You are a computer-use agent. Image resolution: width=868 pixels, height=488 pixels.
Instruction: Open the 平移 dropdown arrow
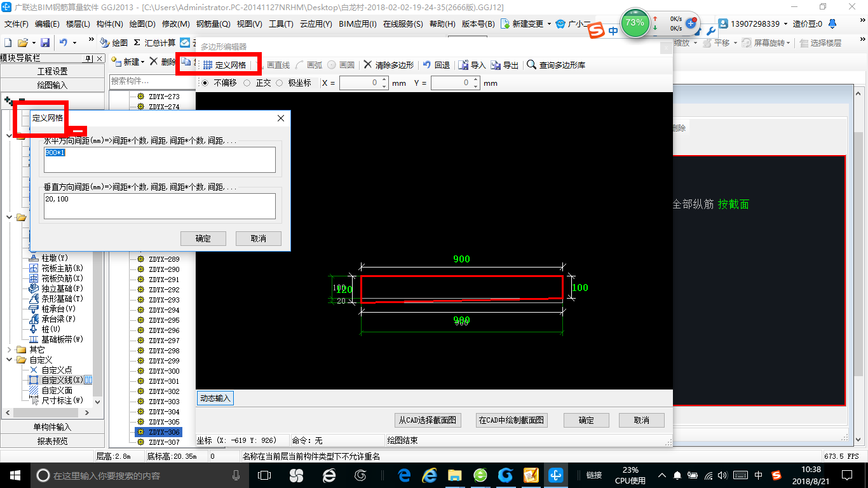click(735, 43)
